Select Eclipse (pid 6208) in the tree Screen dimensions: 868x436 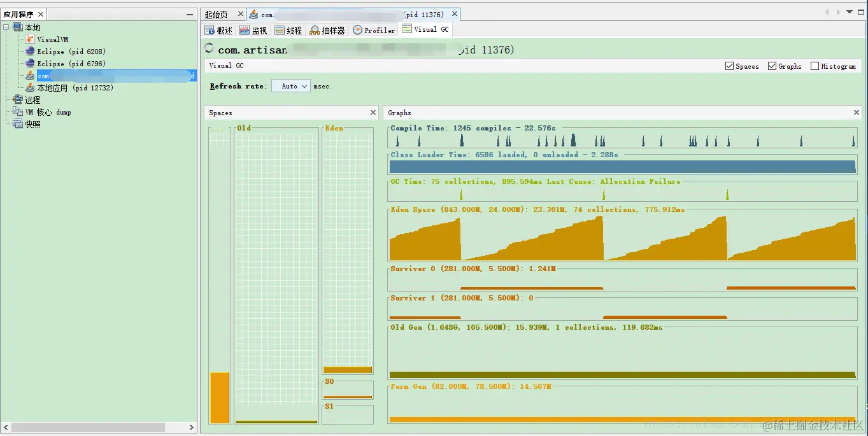71,52
